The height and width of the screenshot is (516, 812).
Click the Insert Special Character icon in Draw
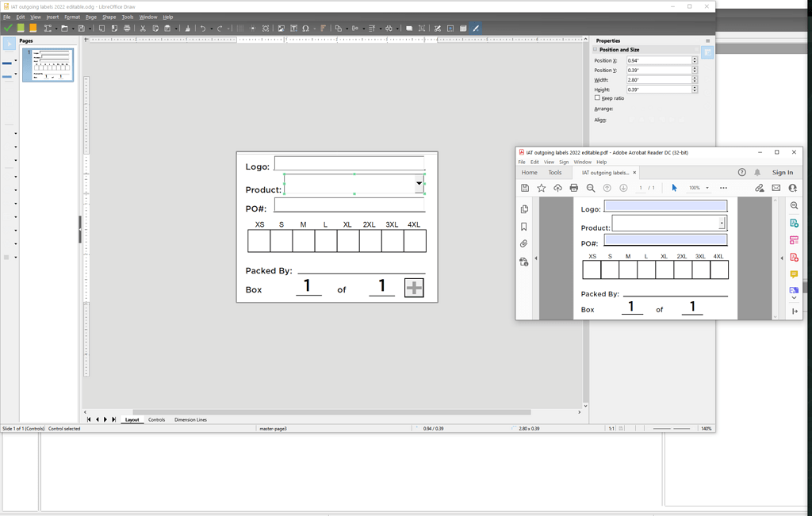(x=305, y=29)
